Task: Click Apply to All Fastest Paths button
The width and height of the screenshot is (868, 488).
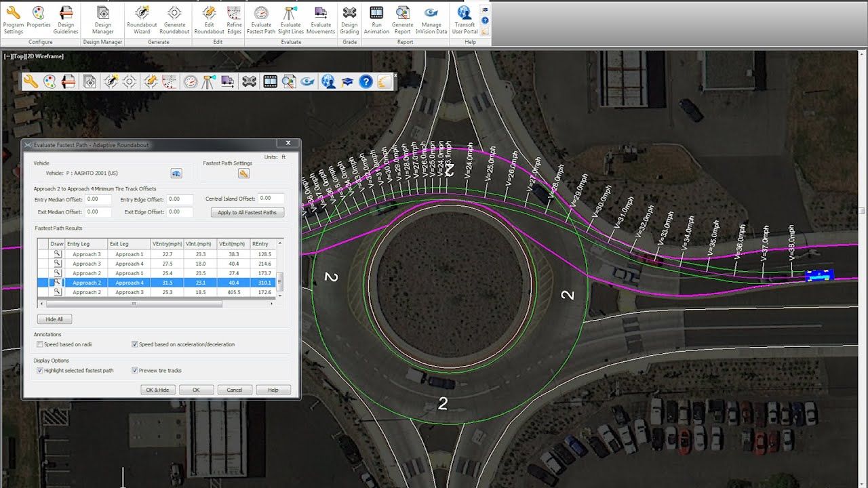Action: tap(247, 213)
